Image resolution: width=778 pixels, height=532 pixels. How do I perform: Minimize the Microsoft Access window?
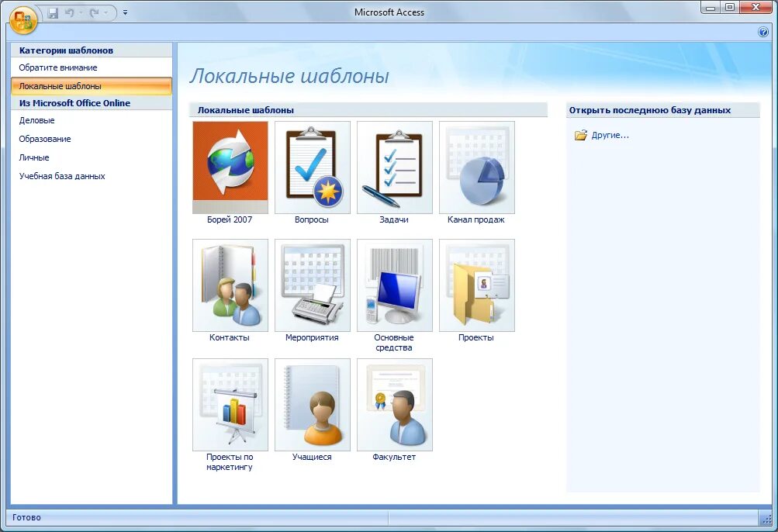[x=711, y=8]
